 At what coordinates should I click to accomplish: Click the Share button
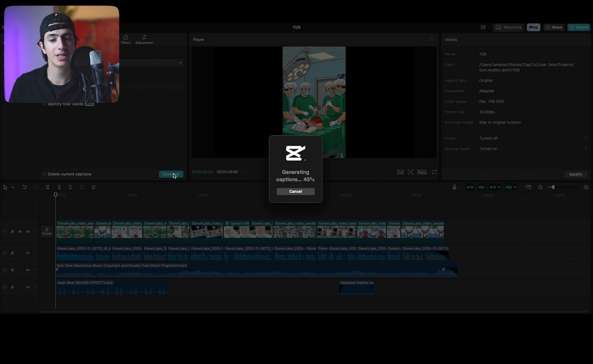tap(553, 27)
